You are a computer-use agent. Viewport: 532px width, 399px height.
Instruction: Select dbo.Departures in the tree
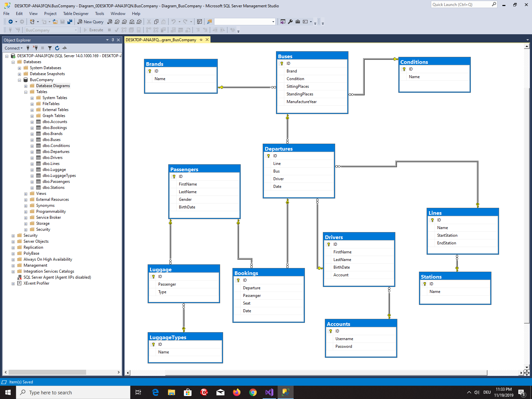(56, 152)
